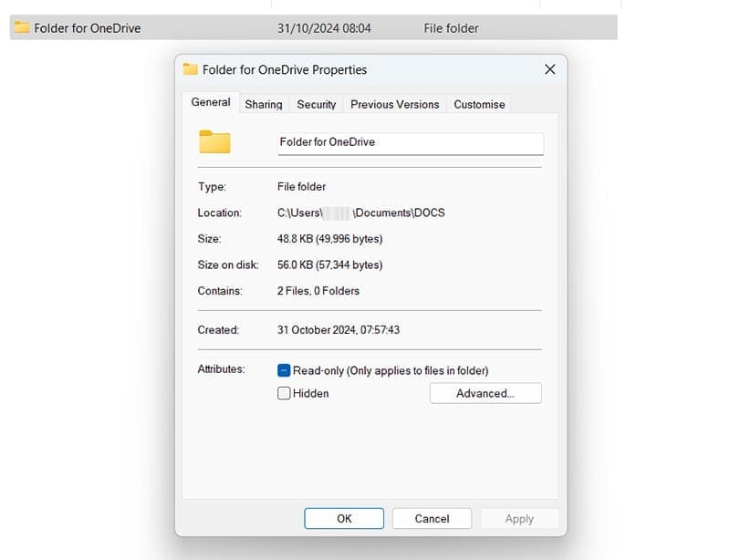Click the size on disk value 56.0 KB

[329, 264]
